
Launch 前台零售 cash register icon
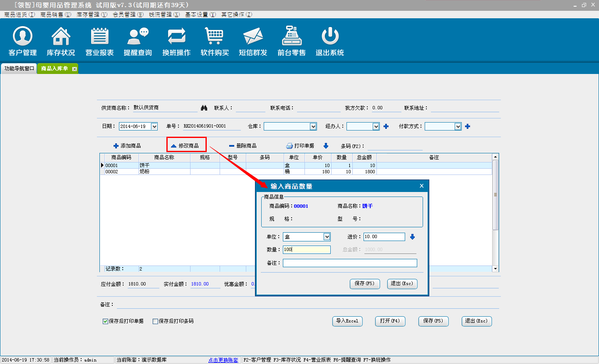pos(292,37)
